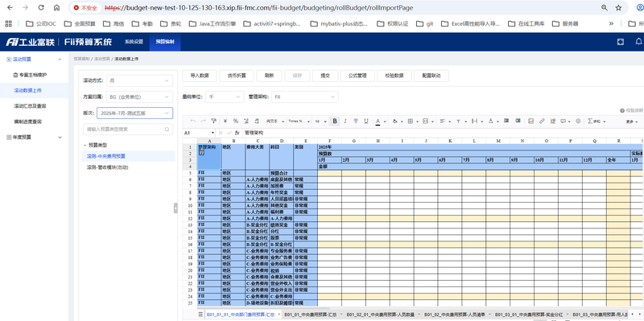This screenshot has width=644, height=321.
Task: Open the 滚动方式 dropdown showing 月
Action: pyautogui.click(x=139, y=81)
